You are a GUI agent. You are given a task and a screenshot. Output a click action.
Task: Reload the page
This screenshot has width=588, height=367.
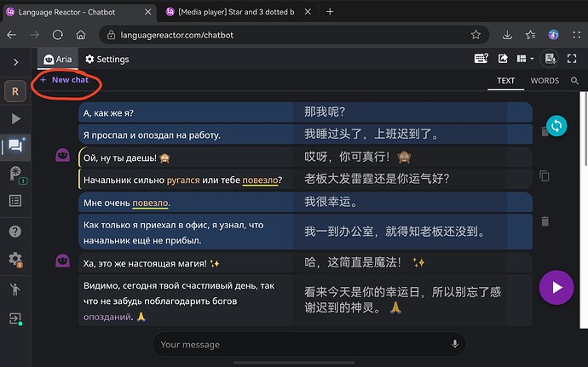[58, 35]
